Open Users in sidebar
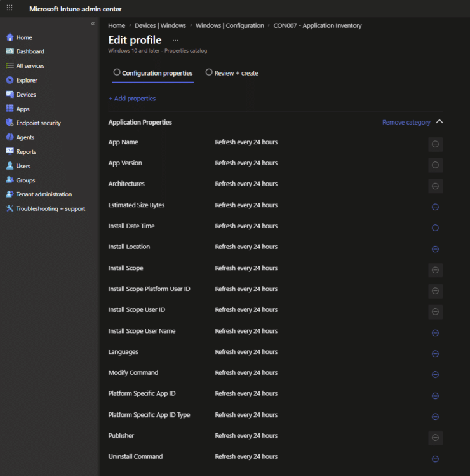Image resolution: width=470 pixels, height=476 pixels. [x=23, y=166]
